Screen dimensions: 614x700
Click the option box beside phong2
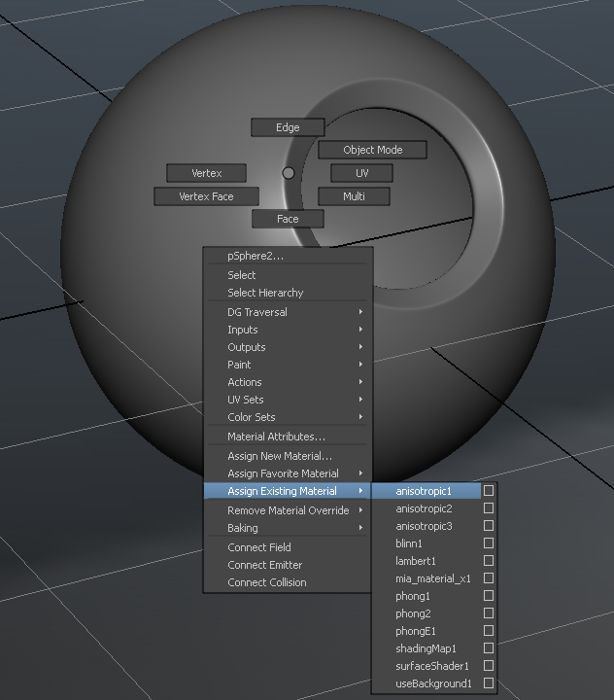[x=489, y=612]
